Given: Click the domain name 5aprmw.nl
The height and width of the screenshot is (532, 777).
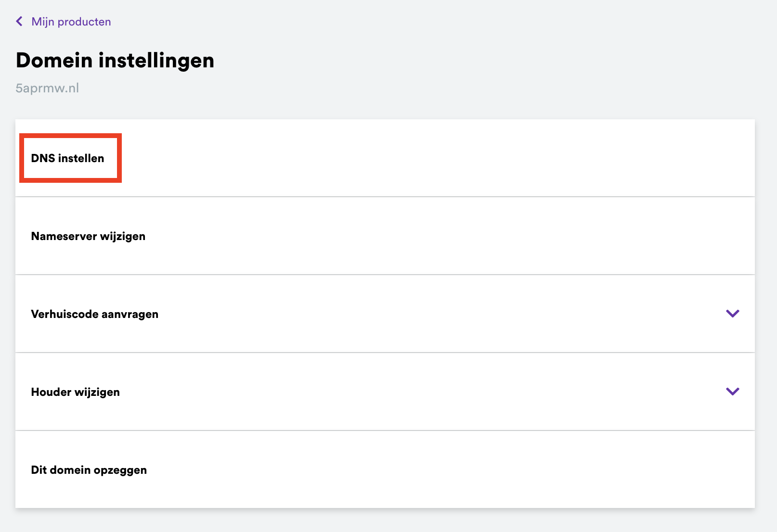Looking at the screenshot, I should click(x=47, y=88).
